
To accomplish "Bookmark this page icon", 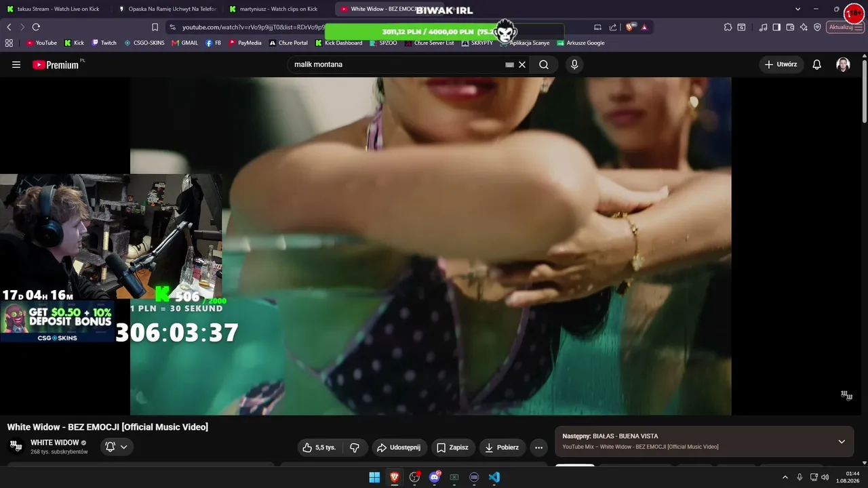I will click(x=155, y=27).
